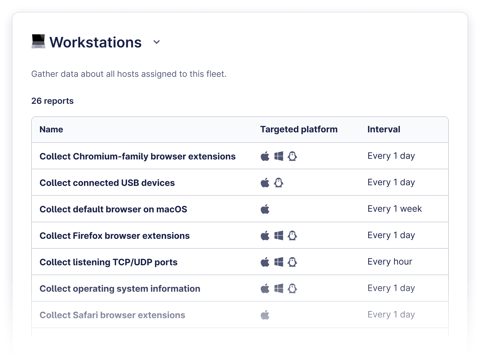Viewport: 480px width, 360px height.
Task: Click the Gather data about all hosts description
Action: click(129, 74)
